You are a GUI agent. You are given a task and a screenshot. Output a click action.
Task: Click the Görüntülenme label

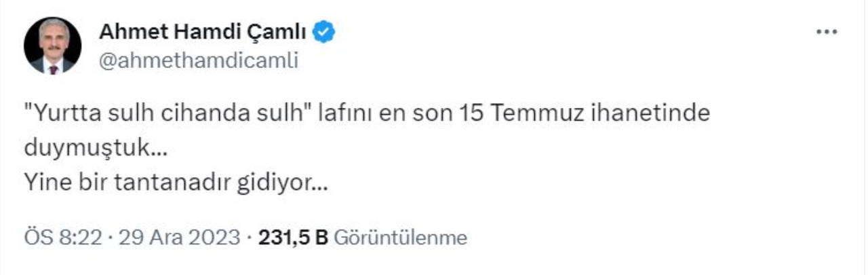pyautogui.click(x=401, y=238)
